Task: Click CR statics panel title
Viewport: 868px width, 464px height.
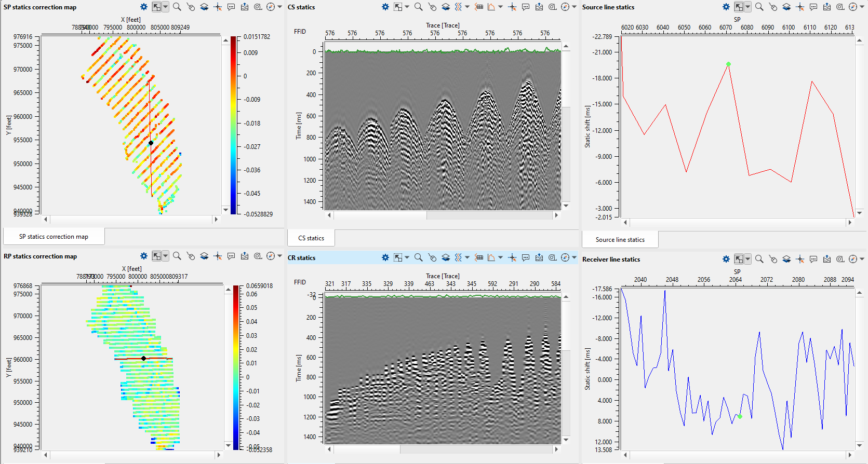Action: pos(302,258)
